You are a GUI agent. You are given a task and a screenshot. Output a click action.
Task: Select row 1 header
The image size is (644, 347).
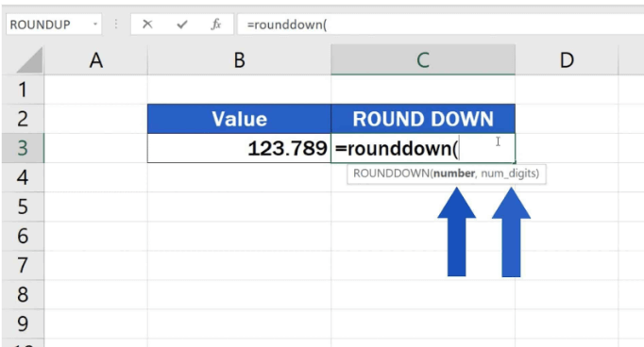(23, 90)
